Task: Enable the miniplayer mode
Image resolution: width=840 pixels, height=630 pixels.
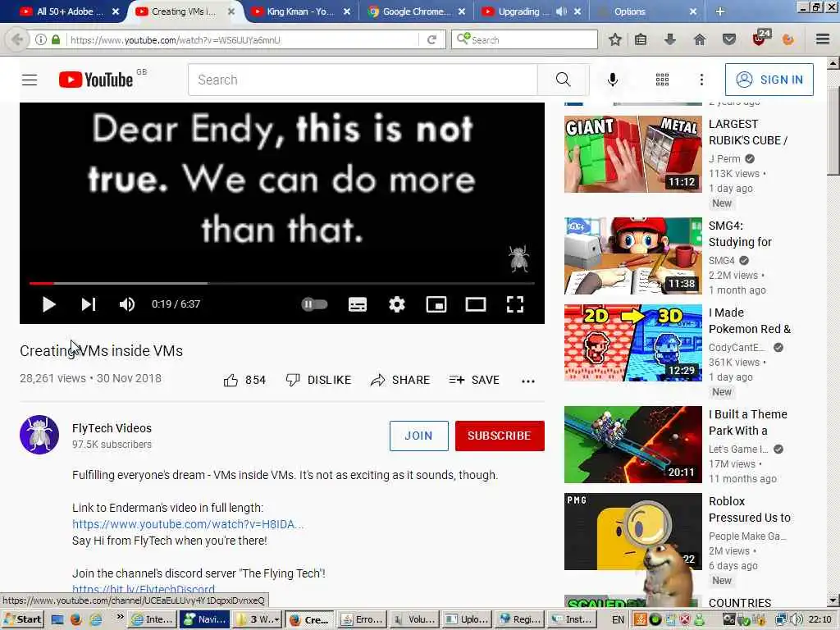Action: pos(436,304)
